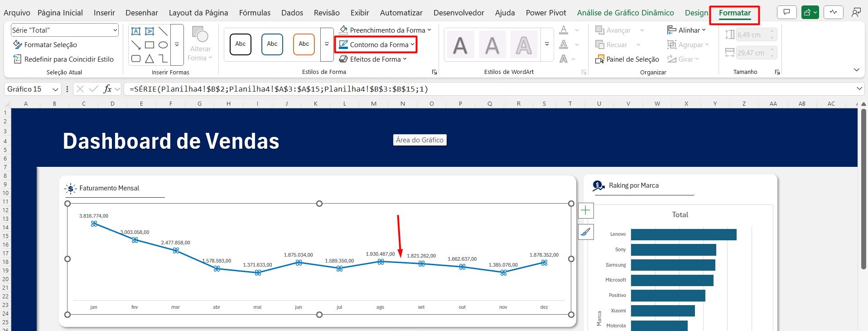
Task: Click the formula bar SÉRIE text
Action: click(279, 89)
